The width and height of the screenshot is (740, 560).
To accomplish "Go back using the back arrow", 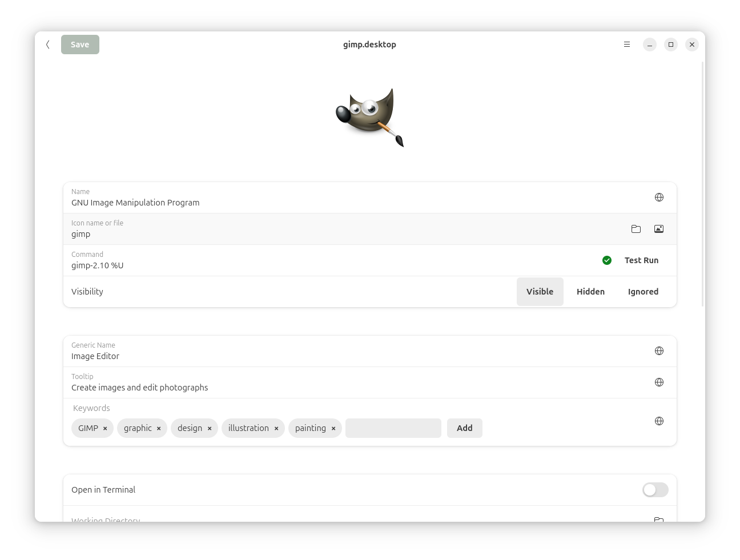I will point(48,45).
